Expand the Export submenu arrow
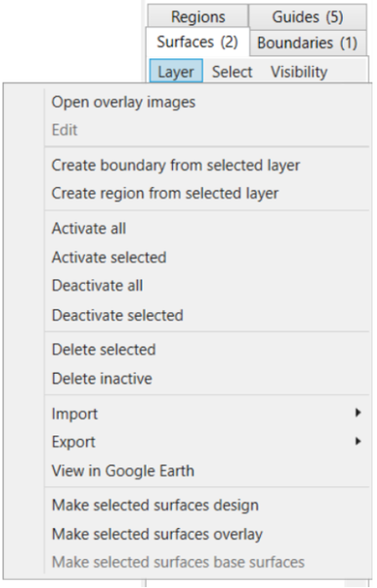 pyautogui.click(x=358, y=441)
